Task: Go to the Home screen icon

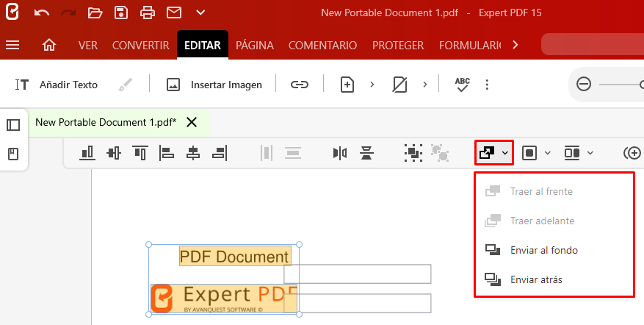Action: click(x=49, y=45)
